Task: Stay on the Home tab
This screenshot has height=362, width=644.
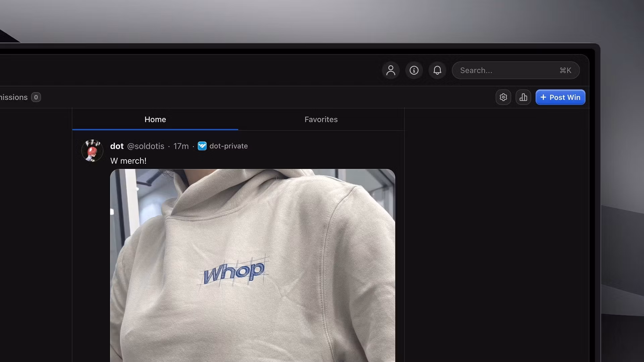Action: [155, 119]
